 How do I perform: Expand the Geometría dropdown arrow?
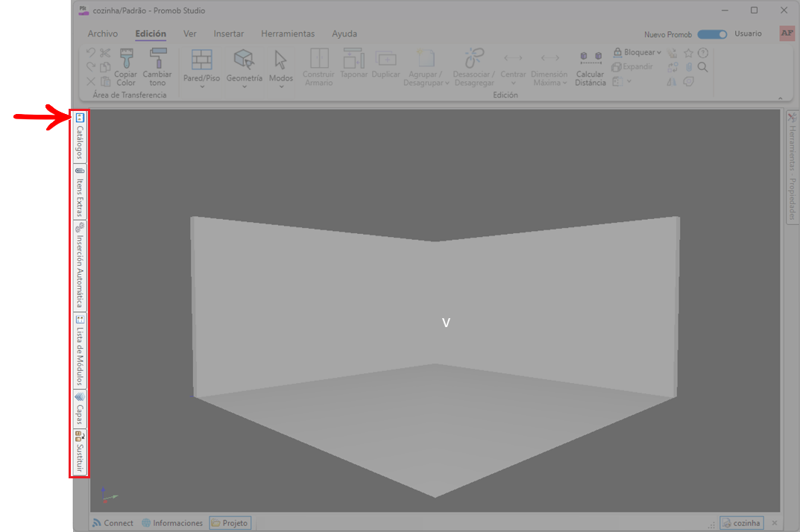[x=245, y=86]
